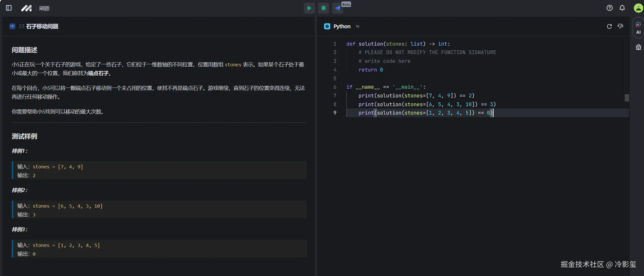Viewport: 644px width, 276px height.
Task: Click the Python language icon
Action: tap(327, 26)
